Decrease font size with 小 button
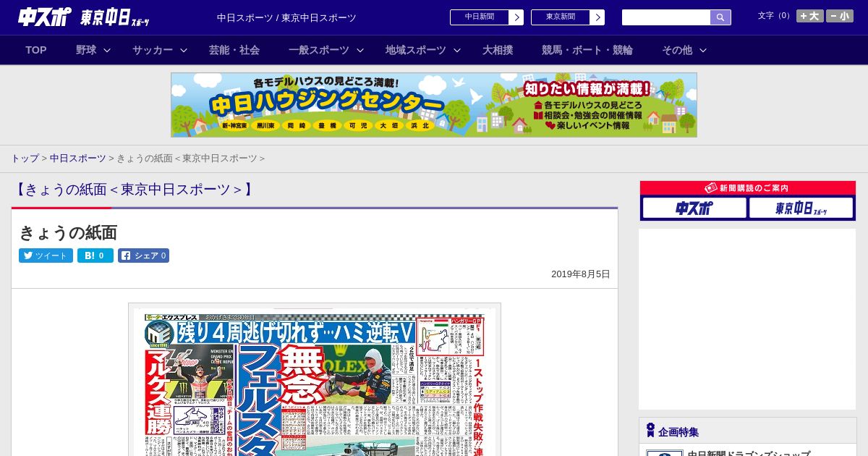This screenshot has width=868, height=456. (840, 16)
